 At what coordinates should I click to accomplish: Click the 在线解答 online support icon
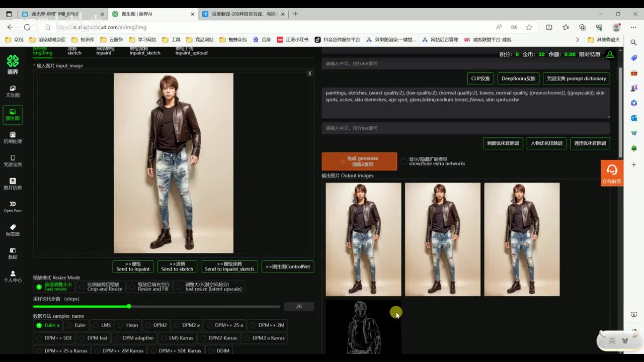612,172
